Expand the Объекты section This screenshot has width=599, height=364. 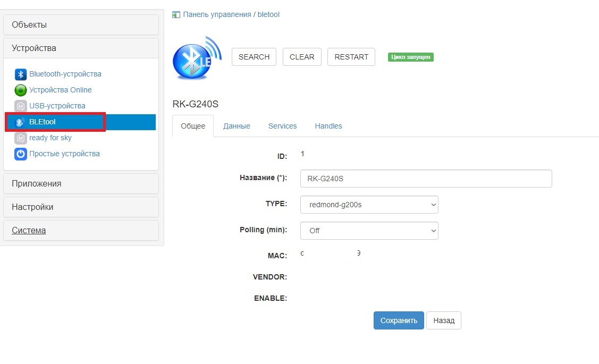coord(81,25)
